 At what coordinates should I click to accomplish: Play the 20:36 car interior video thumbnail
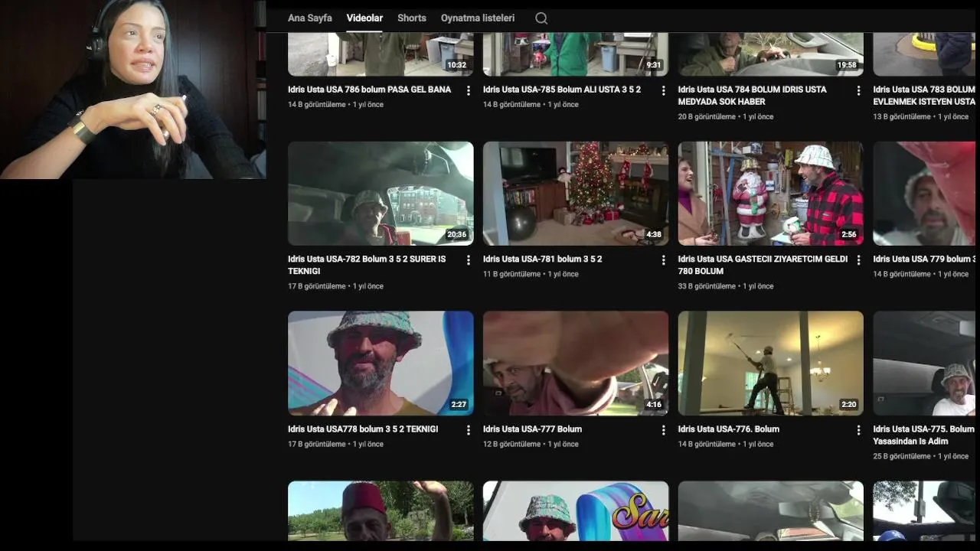(x=381, y=194)
